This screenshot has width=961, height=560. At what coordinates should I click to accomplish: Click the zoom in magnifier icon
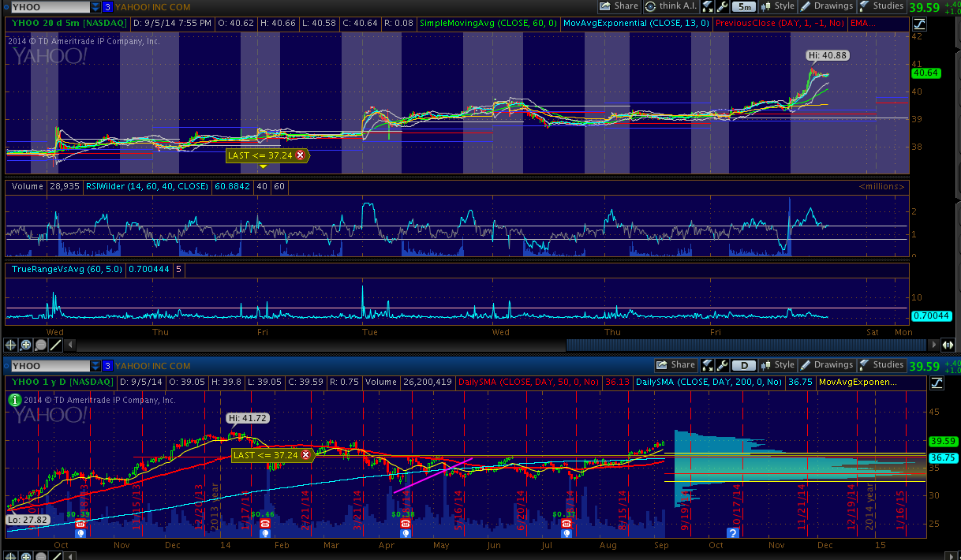(x=26, y=345)
